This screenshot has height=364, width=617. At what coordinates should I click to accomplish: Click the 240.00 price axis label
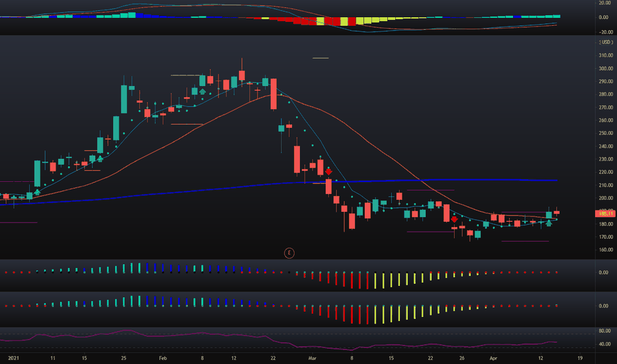point(606,146)
